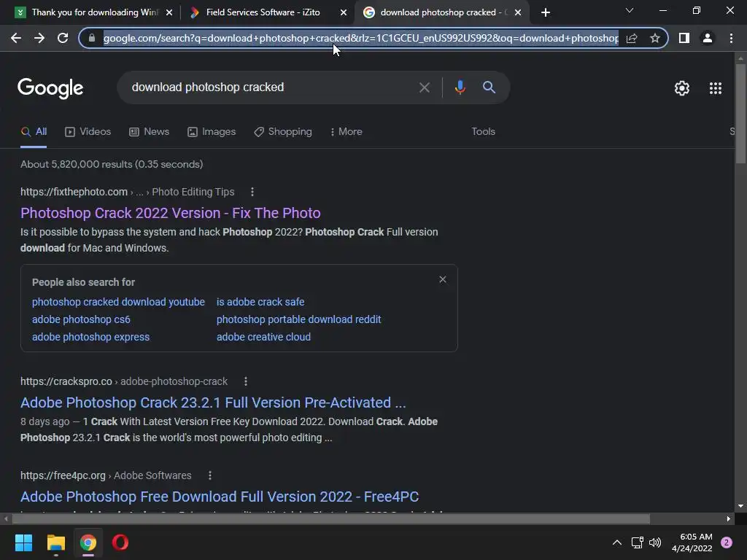Close the Field Services Software tab
The image size is (747, 560).
344,13
